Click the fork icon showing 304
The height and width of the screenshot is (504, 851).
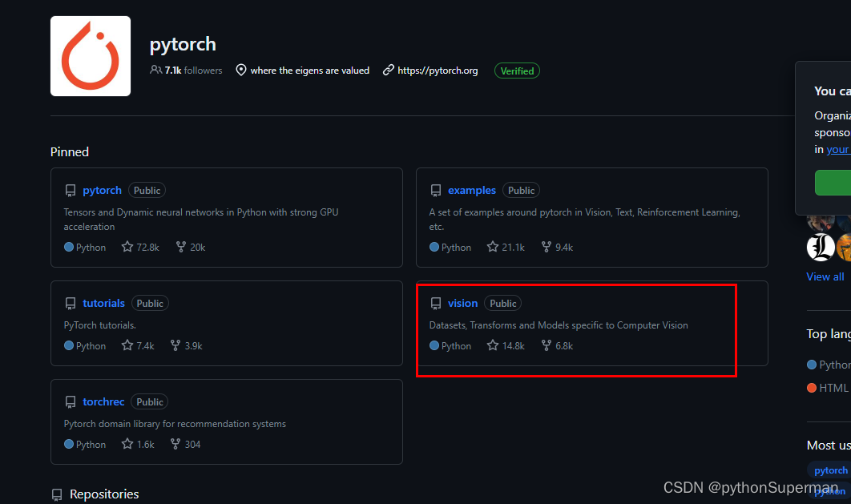tap(175, 445)
